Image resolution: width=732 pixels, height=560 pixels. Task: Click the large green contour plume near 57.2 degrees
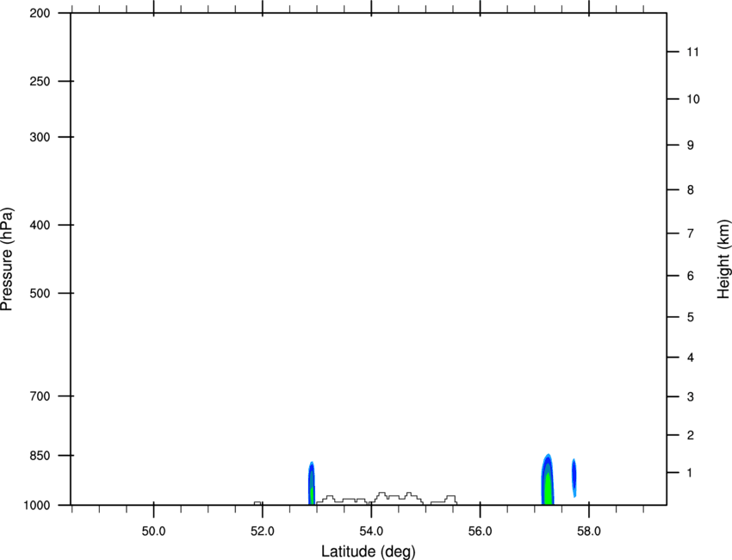pos(548,480)
